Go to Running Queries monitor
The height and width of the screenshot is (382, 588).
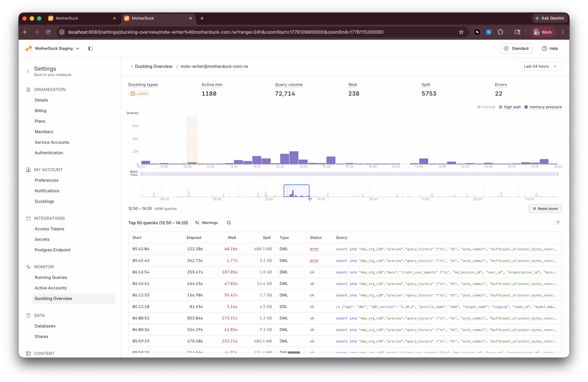(51, 277)
